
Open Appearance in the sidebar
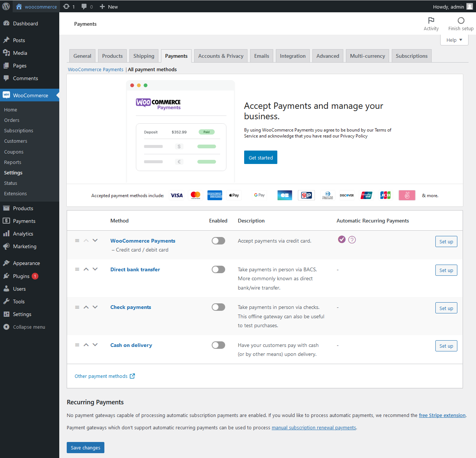pyautogui.click(x=29, y=263)
